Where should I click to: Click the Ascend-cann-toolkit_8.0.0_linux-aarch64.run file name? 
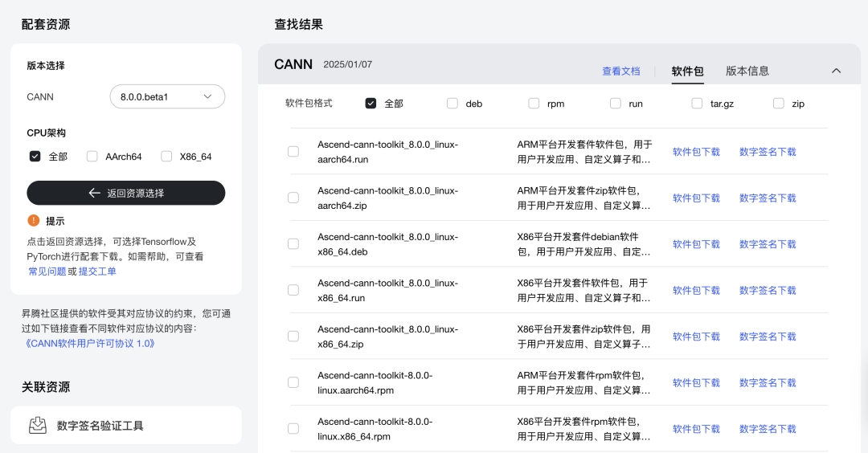click(x=387, y=152)
